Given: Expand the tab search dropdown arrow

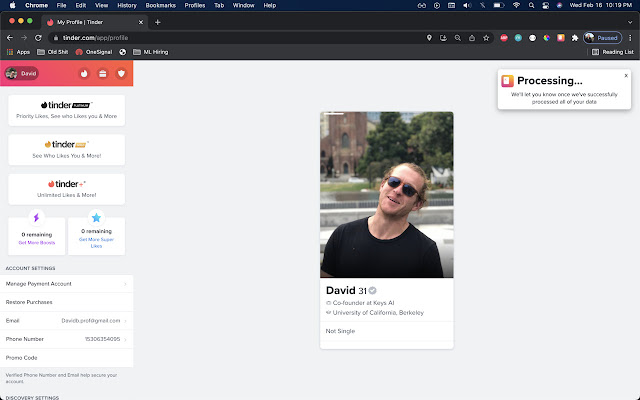Looking at the screenshot, I should tap(630, 22).
